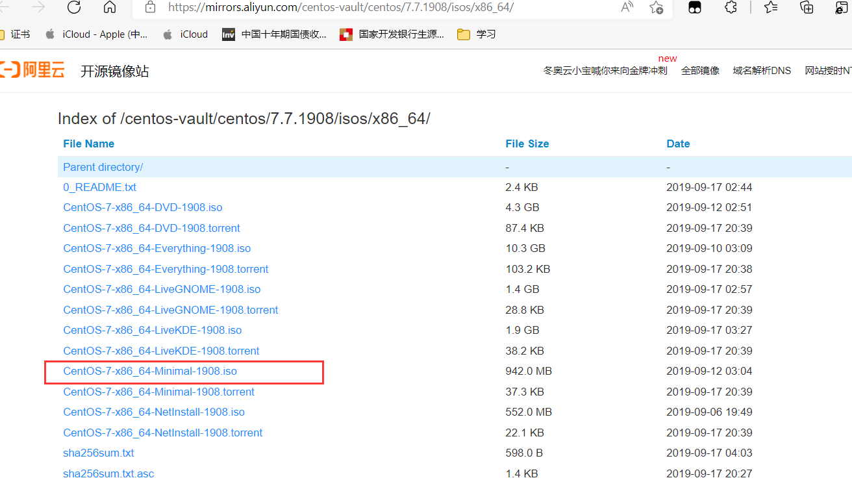The height and width of the screenshot is (504, 852).
Task: Open the Collections icon
Action: click(x=807, y=7)
